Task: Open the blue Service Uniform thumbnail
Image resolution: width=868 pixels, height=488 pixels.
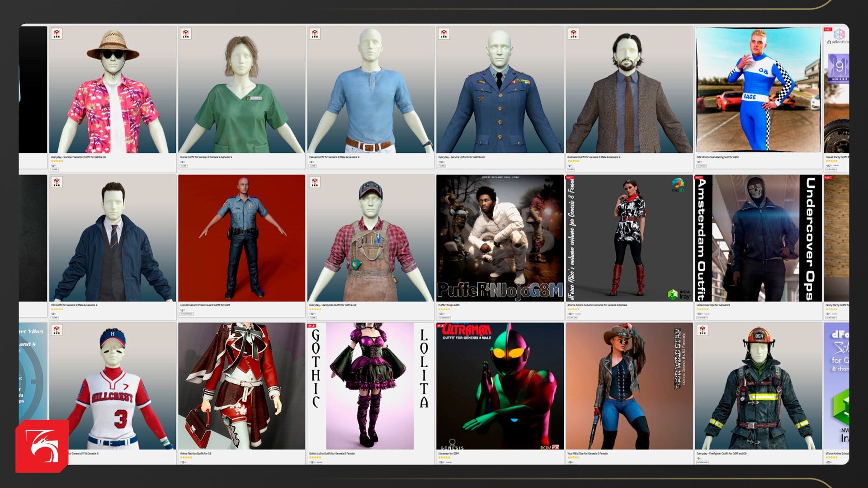Action: click(500, 89)
